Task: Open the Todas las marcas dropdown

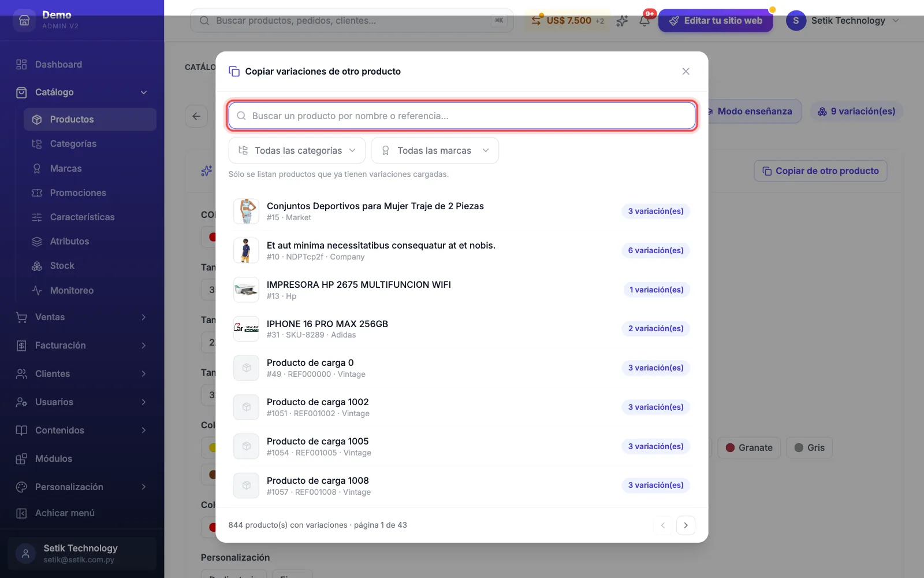Action: tap(435, 150)
